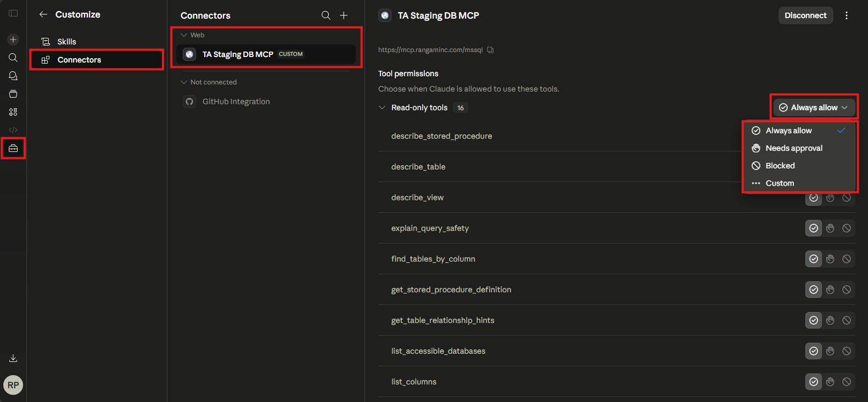
Task: Block the list_columns tool
Action: 847,382
